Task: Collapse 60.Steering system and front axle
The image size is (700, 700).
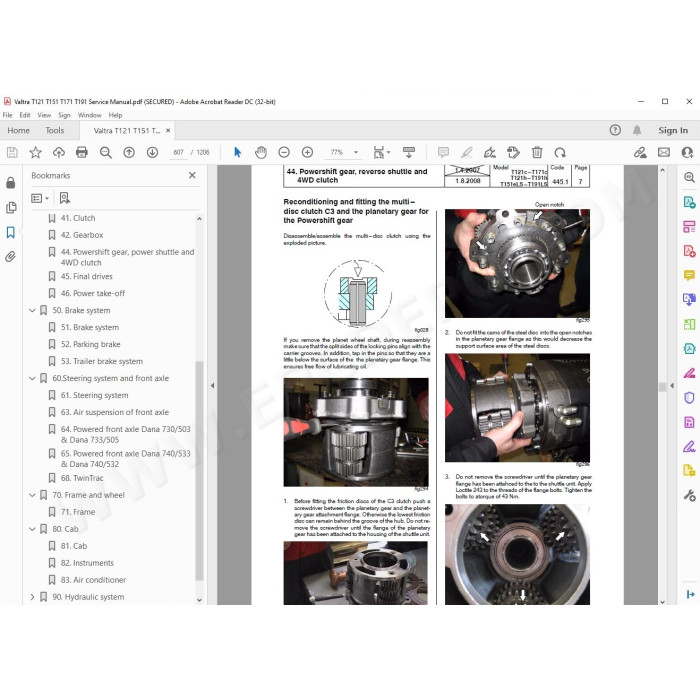Action: click(x=32, y=378)
